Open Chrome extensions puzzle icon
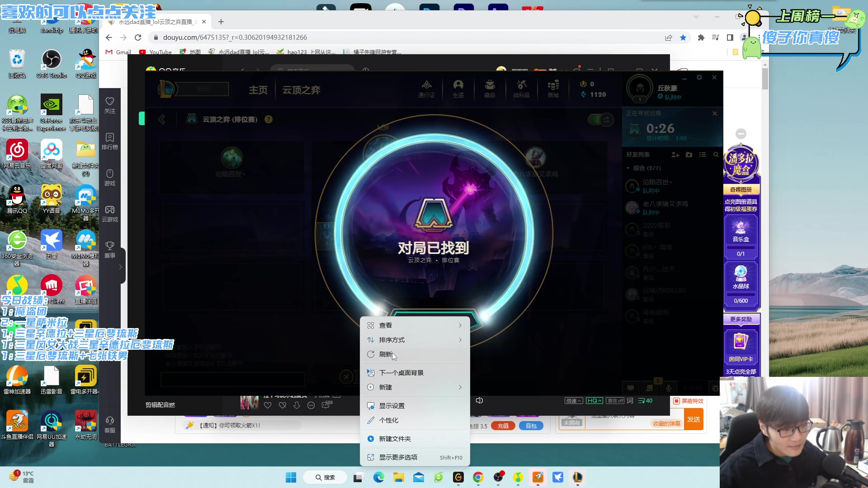The height and width of the screenshot is (488, 868). [701, 38]
